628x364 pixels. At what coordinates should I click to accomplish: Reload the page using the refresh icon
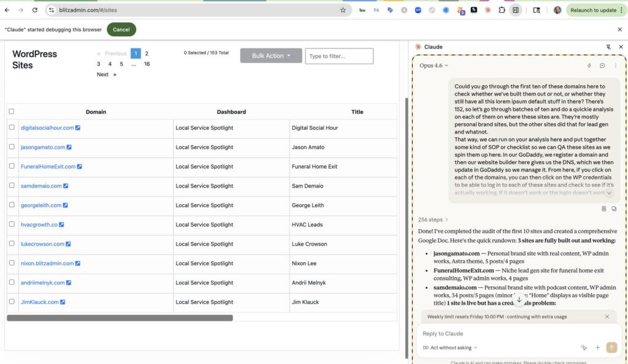pyautogui.click(x=34, y=10)
